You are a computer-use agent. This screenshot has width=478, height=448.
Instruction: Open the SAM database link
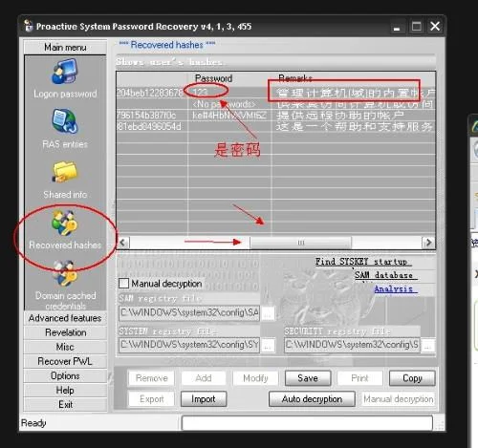[385, 275]
